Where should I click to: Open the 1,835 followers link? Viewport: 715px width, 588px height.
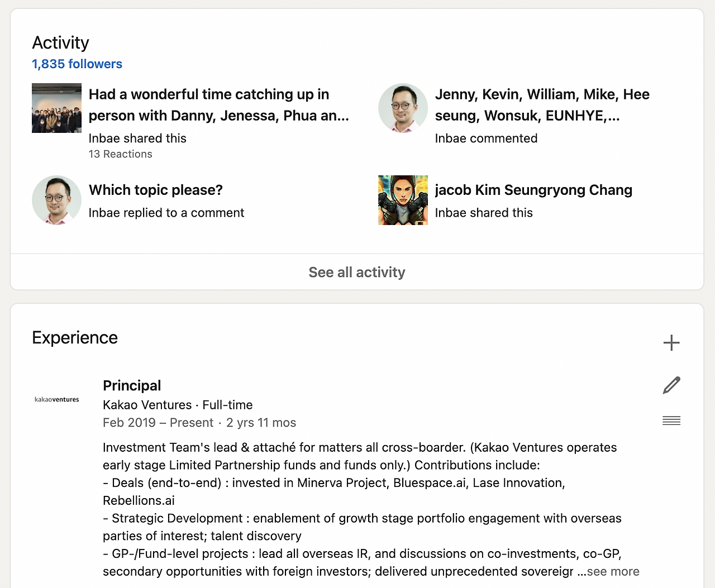click(x=77, y=64)
